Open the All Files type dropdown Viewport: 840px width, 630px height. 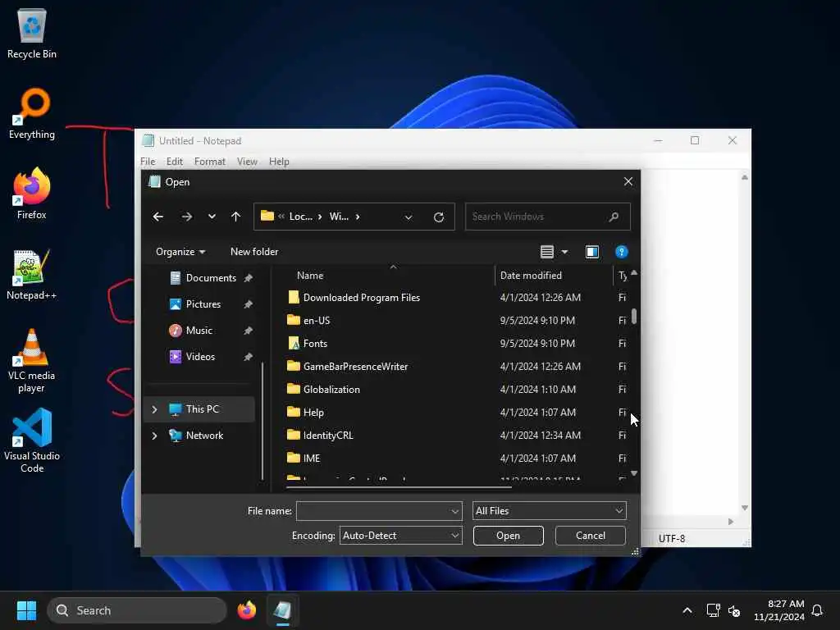tap(549, 511)
